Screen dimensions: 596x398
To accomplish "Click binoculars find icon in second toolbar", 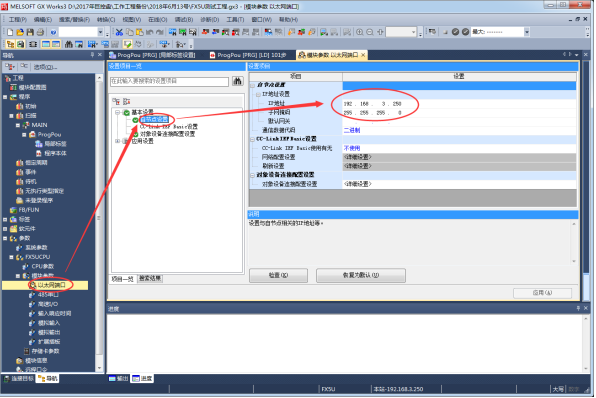I will click(x=68, y=44).
